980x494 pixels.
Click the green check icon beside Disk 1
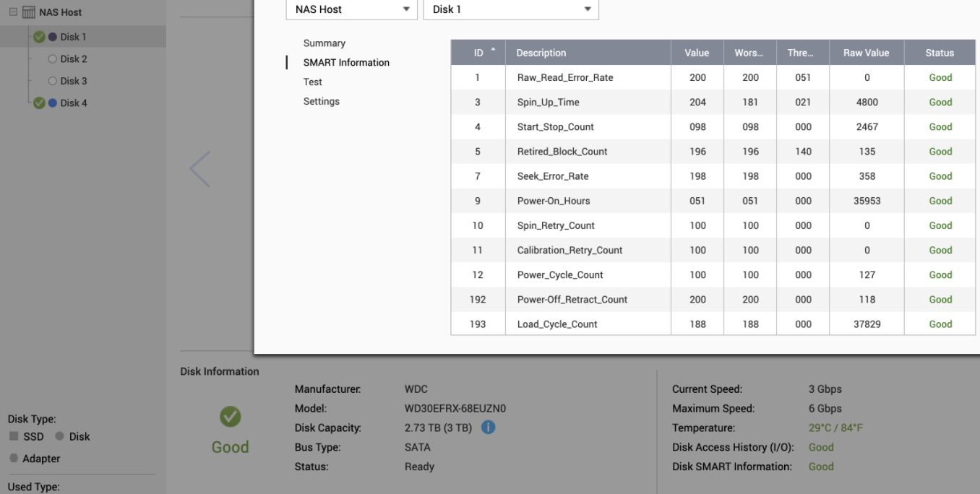[x=39, y=37]
